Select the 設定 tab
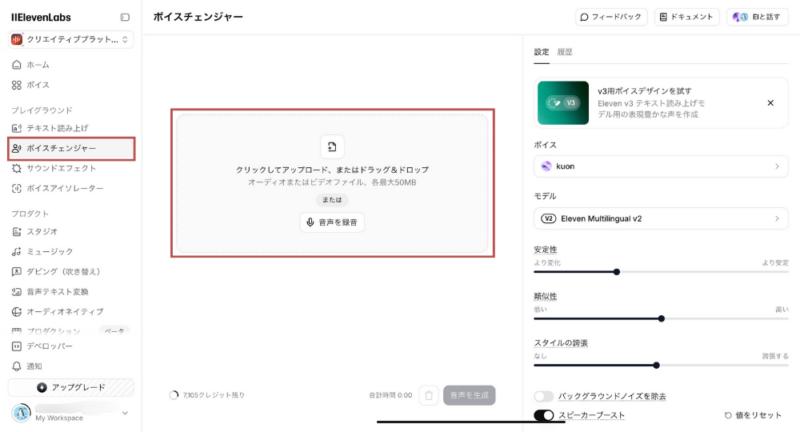800x432 pixels. tap(541, 51)
